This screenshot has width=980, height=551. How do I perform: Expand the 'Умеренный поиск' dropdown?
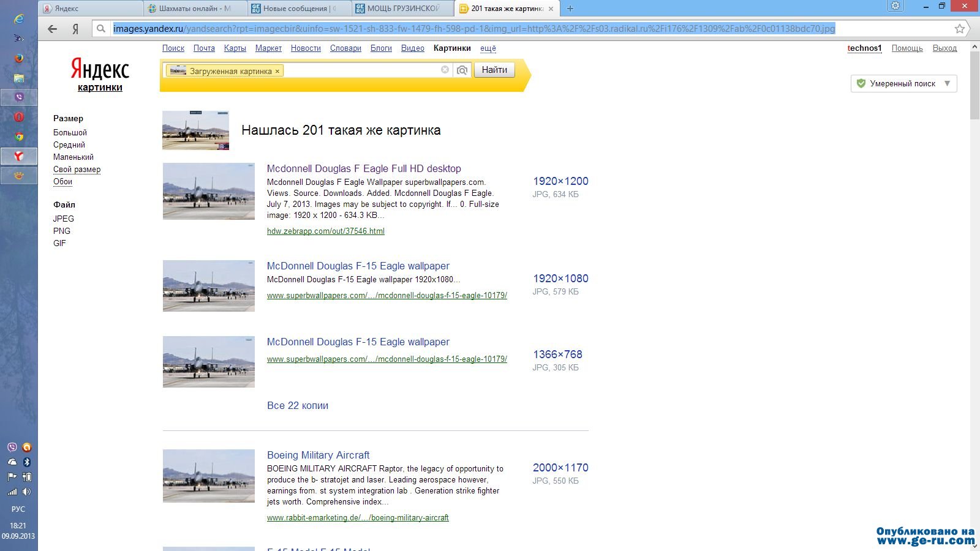tap(903, 84)
